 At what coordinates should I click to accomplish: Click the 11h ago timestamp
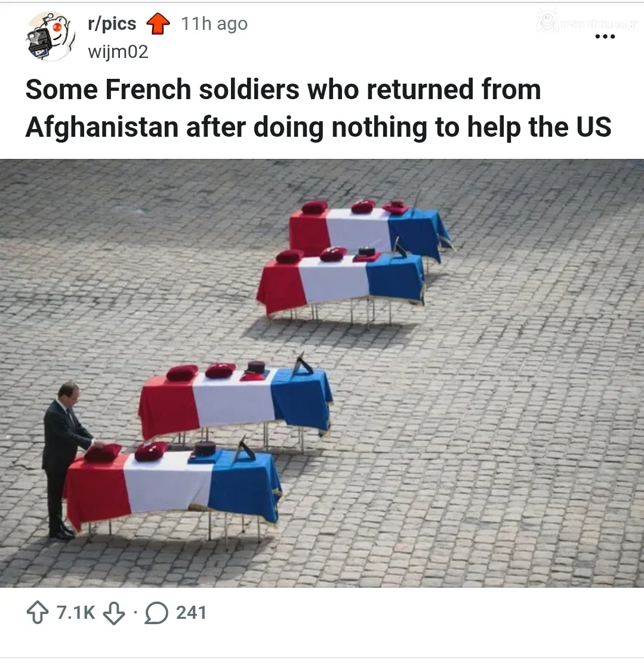coord(214,24)
